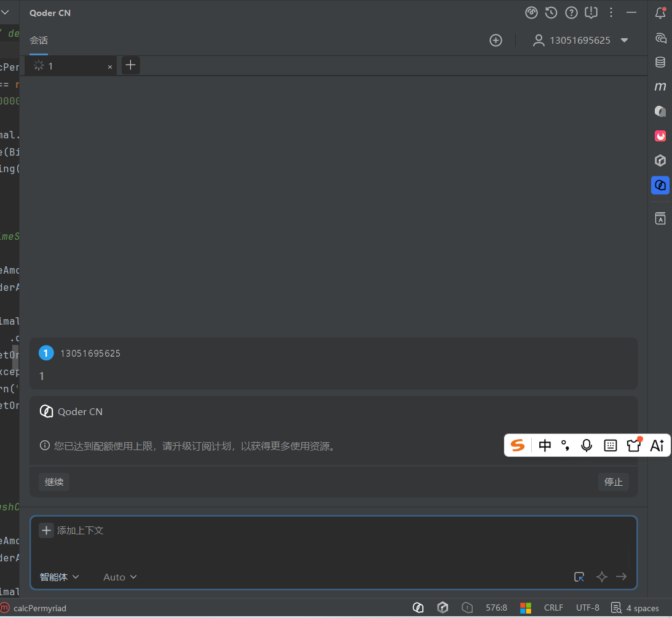Click the Sogou S logo in IME bar
The image size is (672, 618).
[518, 446]
